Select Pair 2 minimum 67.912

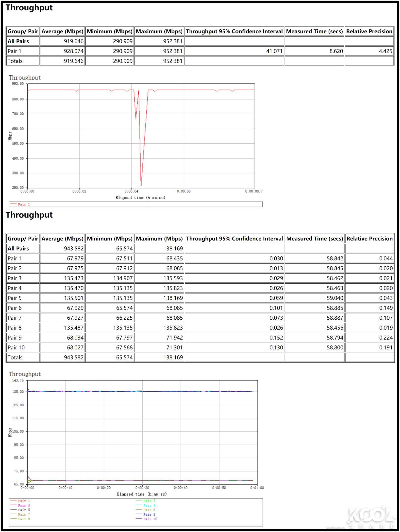click(124, 268)
